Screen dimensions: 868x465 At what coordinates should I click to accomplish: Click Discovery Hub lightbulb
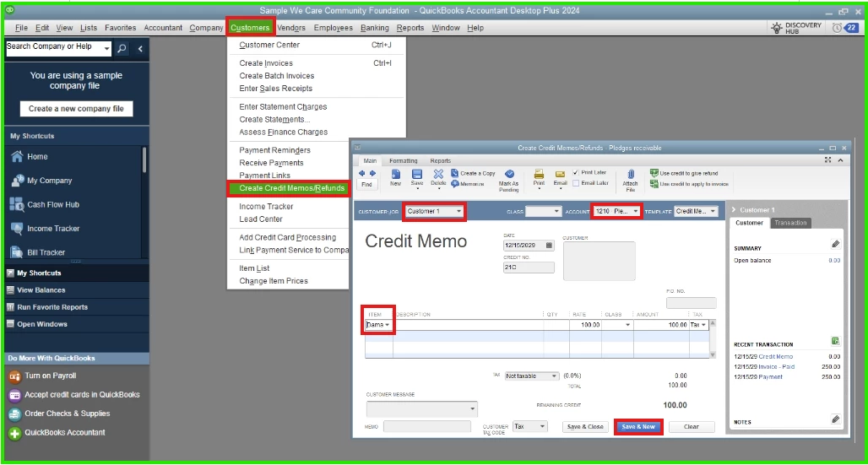point(777,28)
